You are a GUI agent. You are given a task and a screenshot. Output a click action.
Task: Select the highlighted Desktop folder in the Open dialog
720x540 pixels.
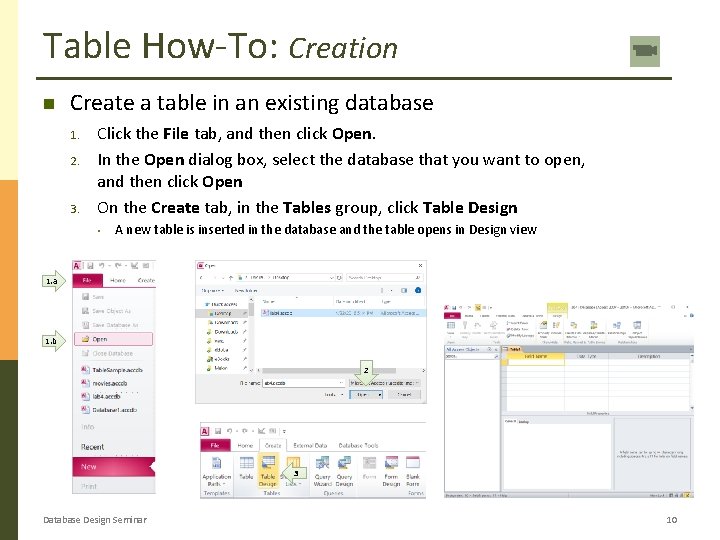pyautogui.click(x=222, y=313)
